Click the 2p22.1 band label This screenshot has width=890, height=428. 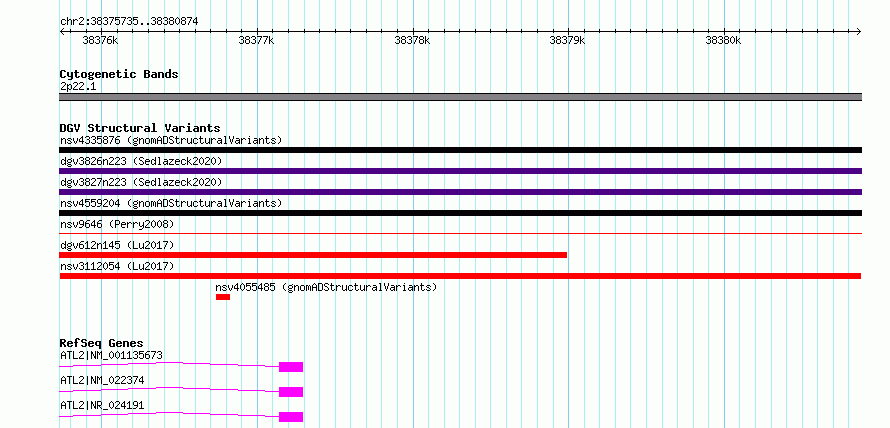point(78,86)
